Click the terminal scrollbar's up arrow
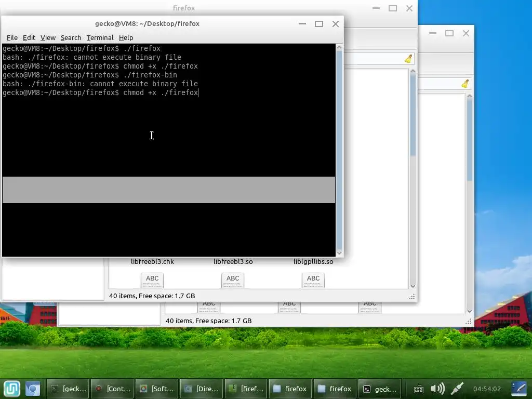 (339, 48)
